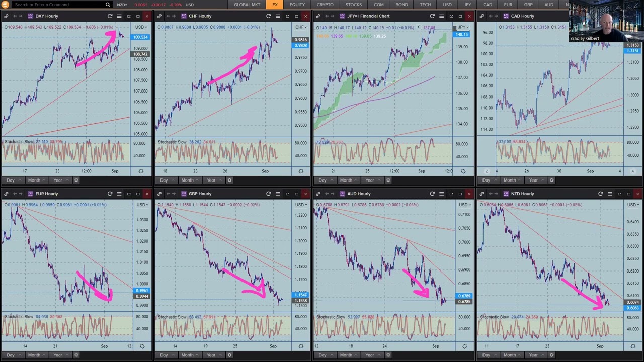Open time-axis settings sun icon on GBP chart

click(x=301, y=346)
